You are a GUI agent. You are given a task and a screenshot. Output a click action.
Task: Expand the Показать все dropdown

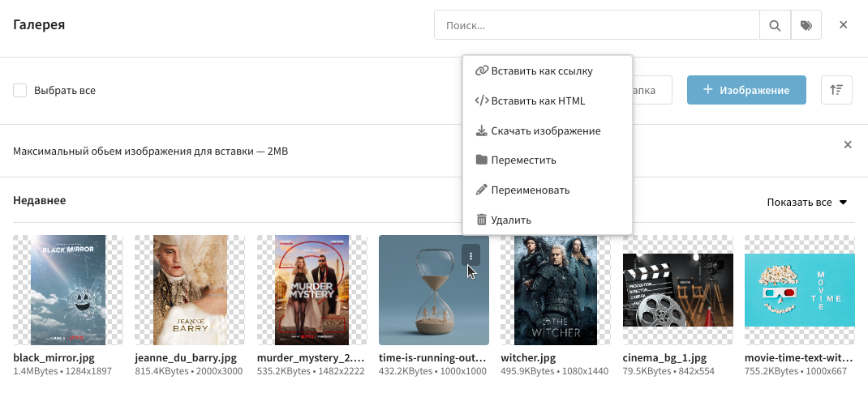point(807,203)
